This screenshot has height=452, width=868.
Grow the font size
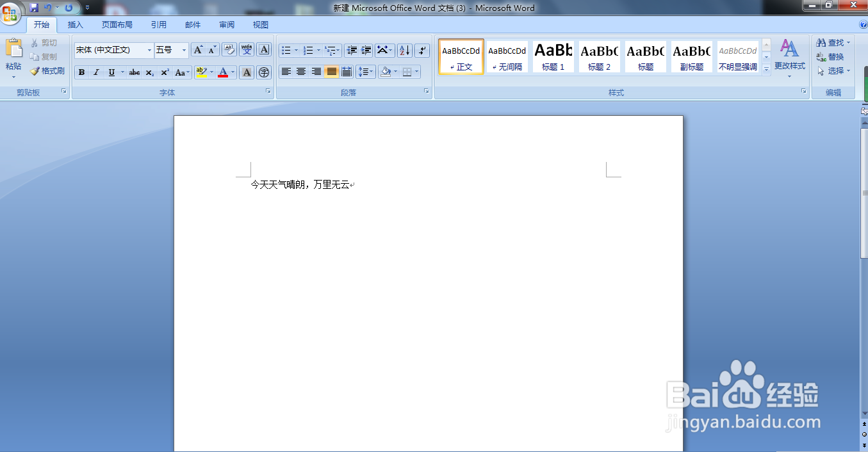[198, 50]
